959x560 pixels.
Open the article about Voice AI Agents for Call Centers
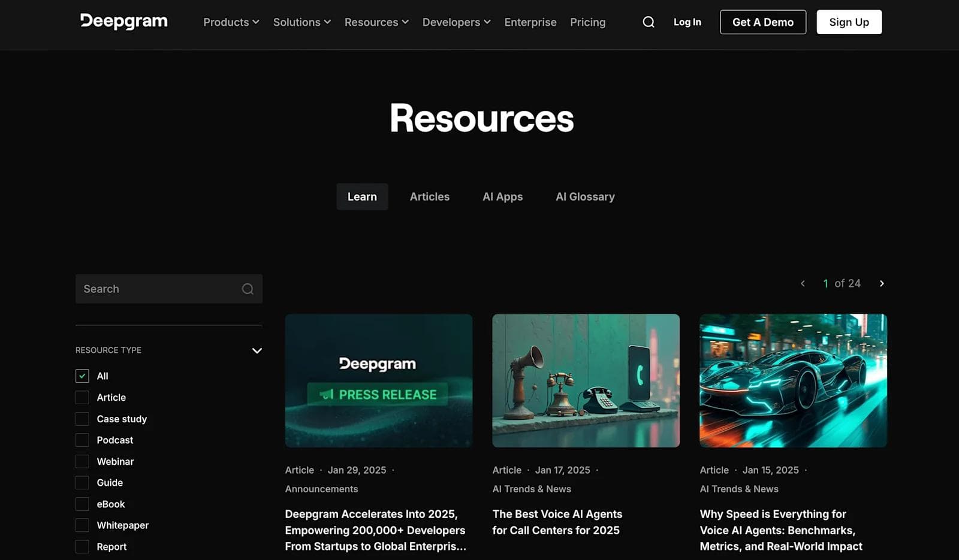pos(557,522)
